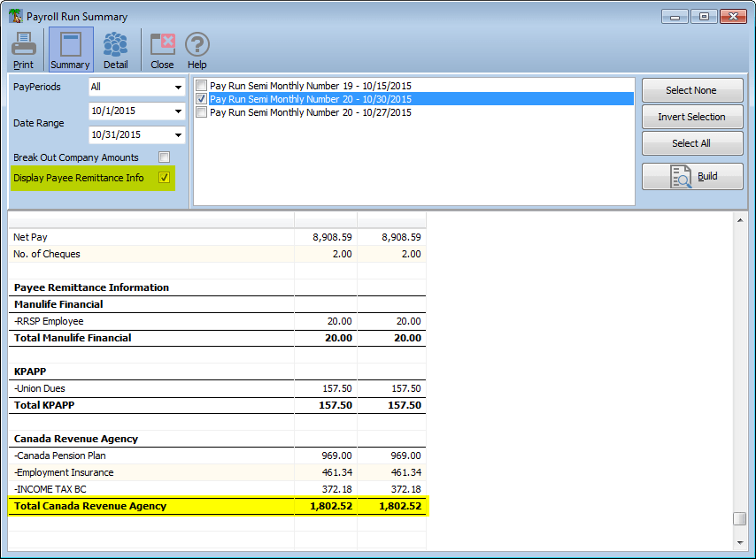The height and width of the screenshot is (559, 756).
Task: Open Help from the toolbar
Action: pyautogui.click(x=197, y=50)
